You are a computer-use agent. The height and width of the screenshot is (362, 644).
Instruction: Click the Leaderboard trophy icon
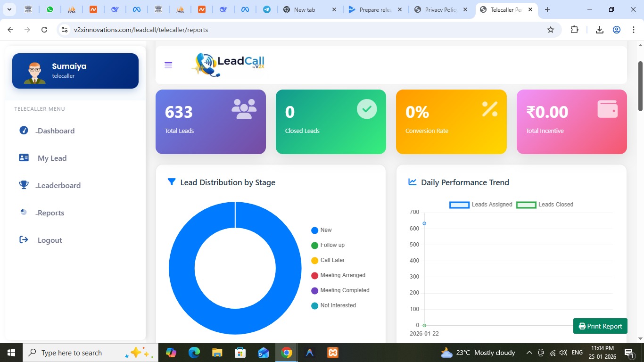click(x=24, y=185)
